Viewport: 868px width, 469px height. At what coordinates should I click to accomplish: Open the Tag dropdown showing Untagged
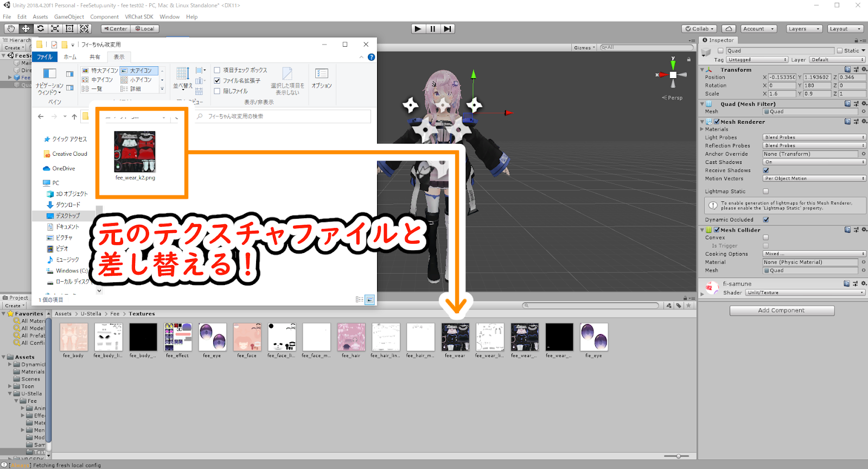pyautogui.click(x=757, y=60)
